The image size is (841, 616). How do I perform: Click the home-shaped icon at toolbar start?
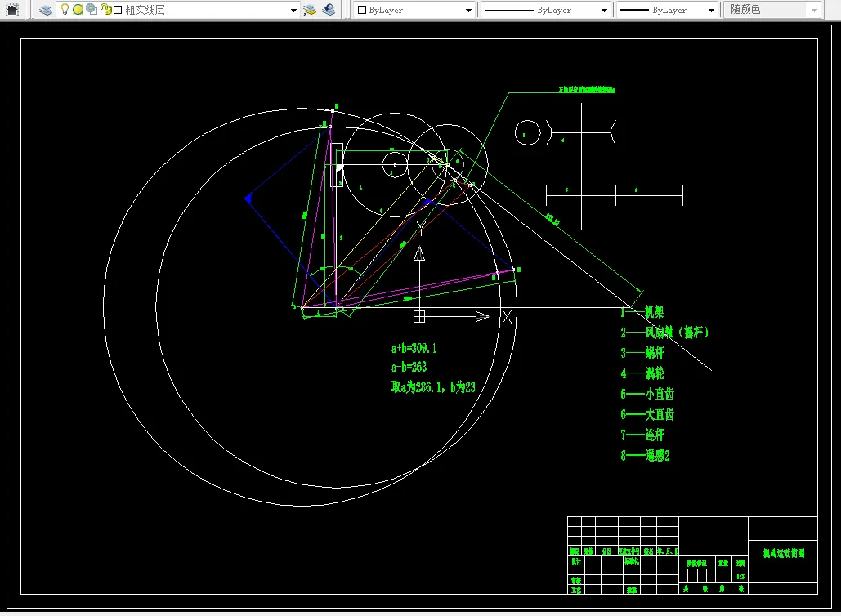point(11,10)
